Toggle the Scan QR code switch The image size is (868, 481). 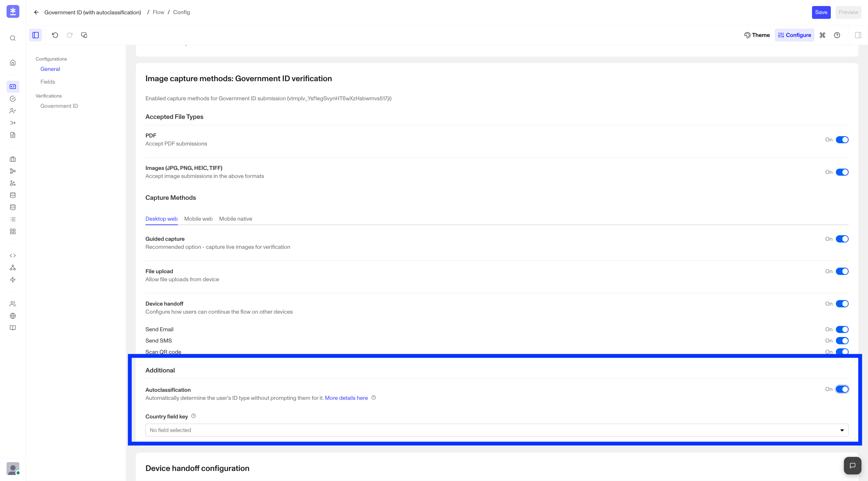coord(842,352)
